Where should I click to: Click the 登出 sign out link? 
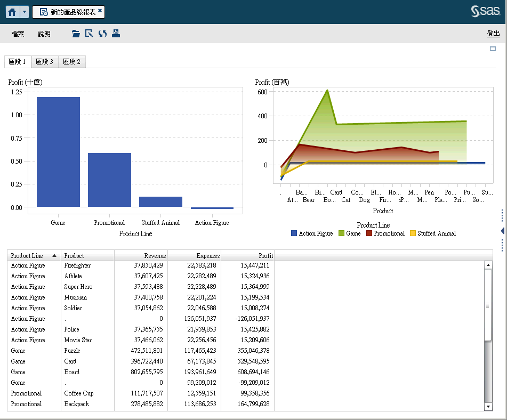click(493, 34)
